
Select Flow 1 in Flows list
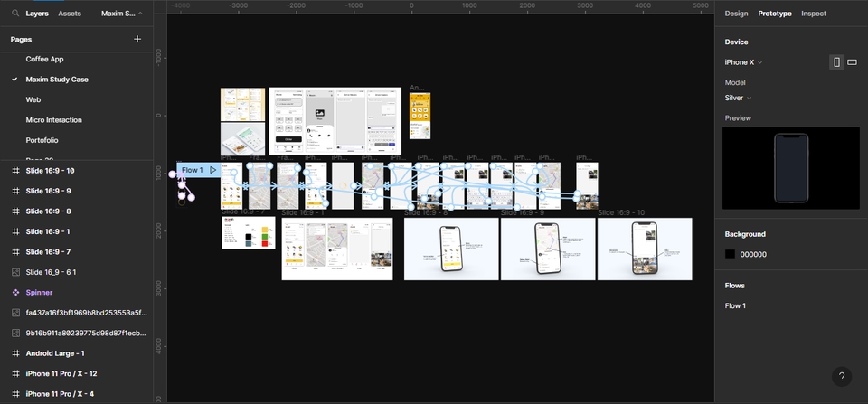pyautogui.click(x=735, y=305)
